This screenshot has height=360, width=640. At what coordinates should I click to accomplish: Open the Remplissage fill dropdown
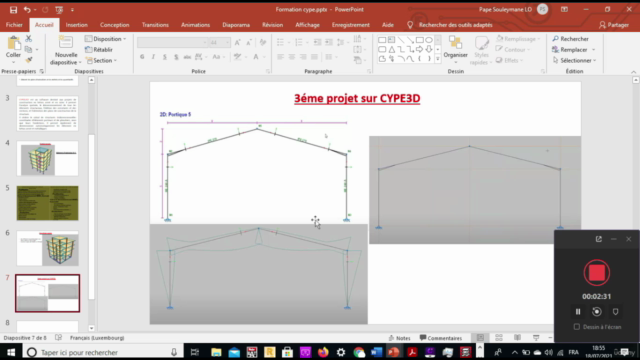point(518,39)
